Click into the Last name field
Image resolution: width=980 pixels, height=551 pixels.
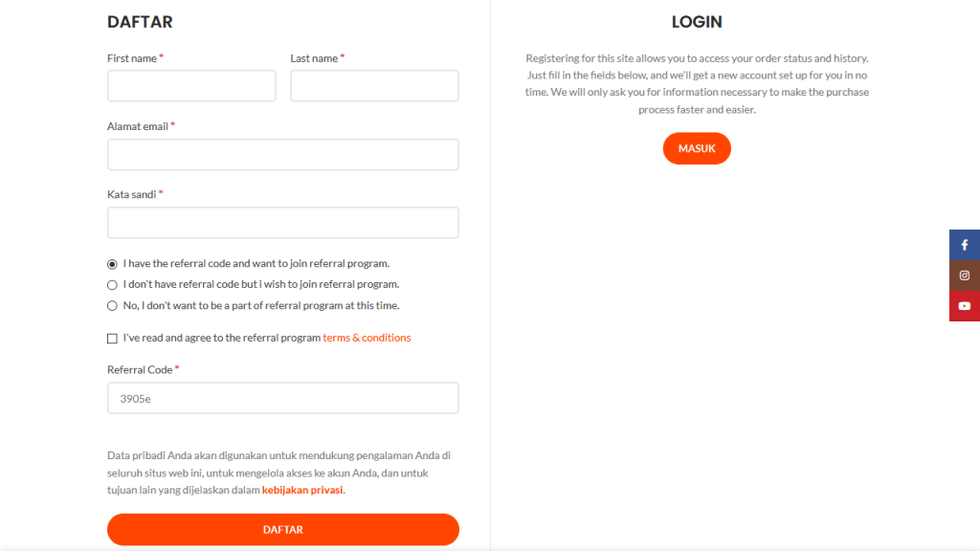374,86
